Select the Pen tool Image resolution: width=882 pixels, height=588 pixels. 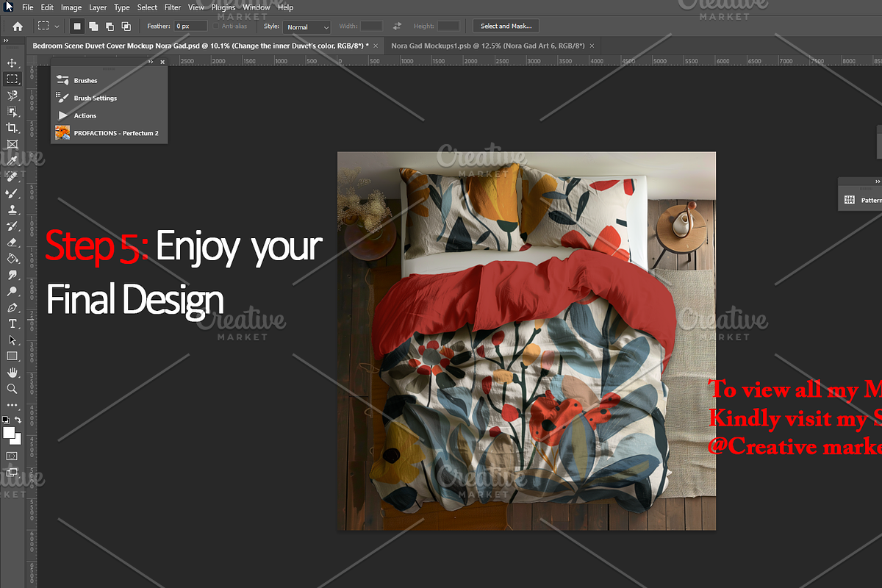coord(12,307)
